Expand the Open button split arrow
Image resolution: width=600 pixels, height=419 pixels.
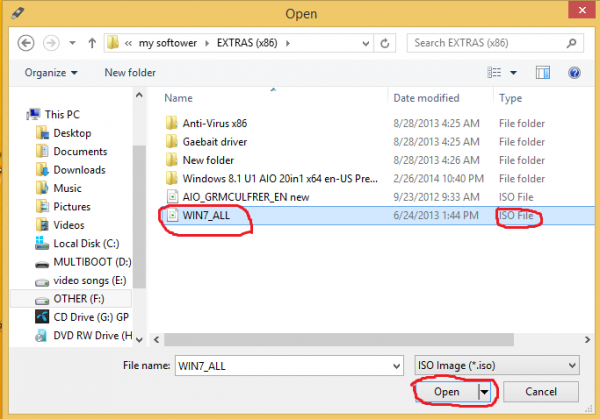484,392
